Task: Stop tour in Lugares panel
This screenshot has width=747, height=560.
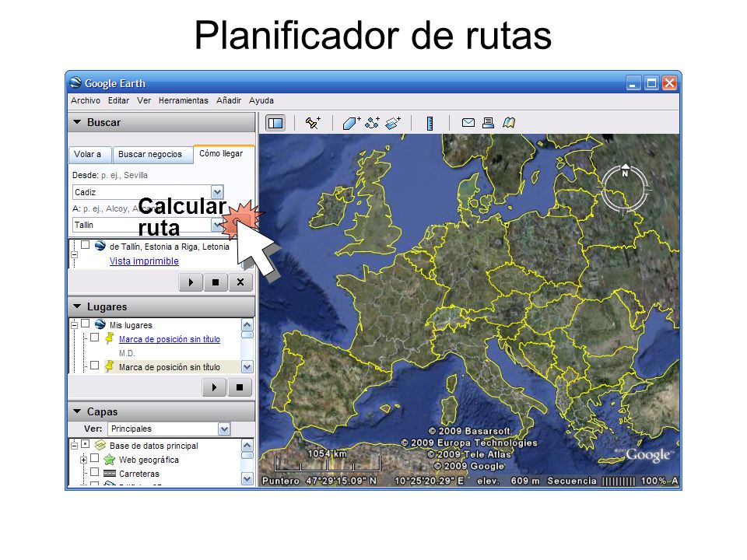Action: tap(240, 387)
